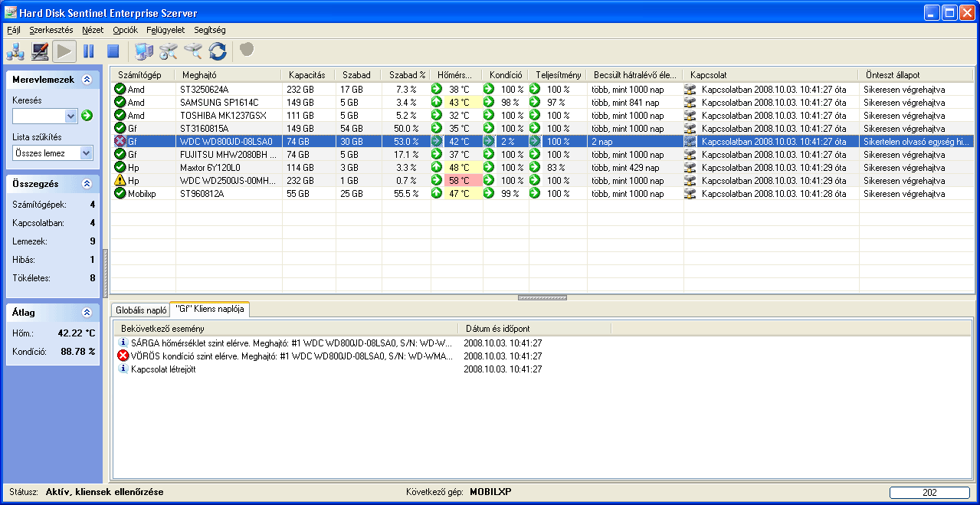The height and width of the screenshot is (505, 980).
Task: Pause monitoring with the pause button
Action: point(89,51)
